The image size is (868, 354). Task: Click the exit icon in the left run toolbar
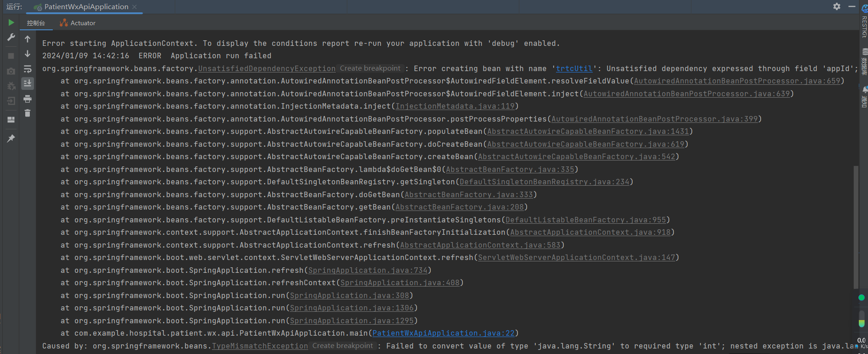coord(11,101)
